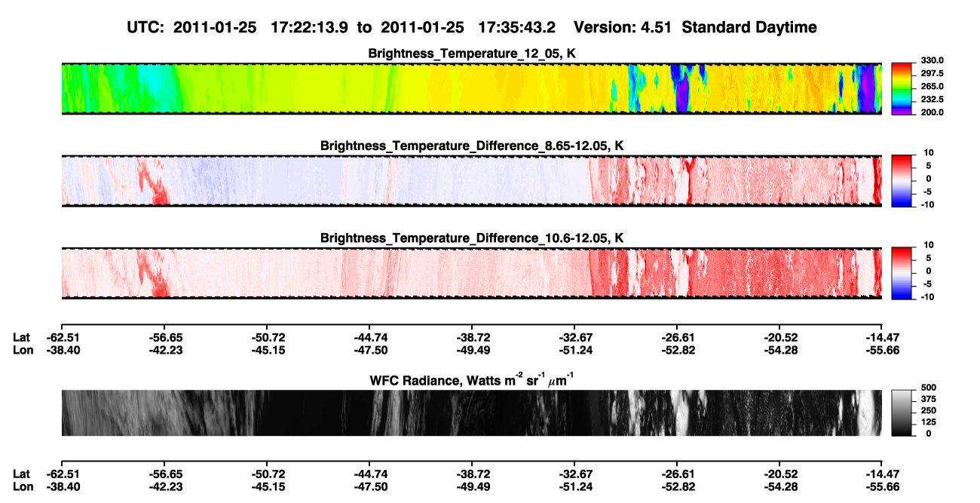Viewport: 980px width, 503px height.
Task: Click the 375 tick on radiance colorbar
Action: 929,399
